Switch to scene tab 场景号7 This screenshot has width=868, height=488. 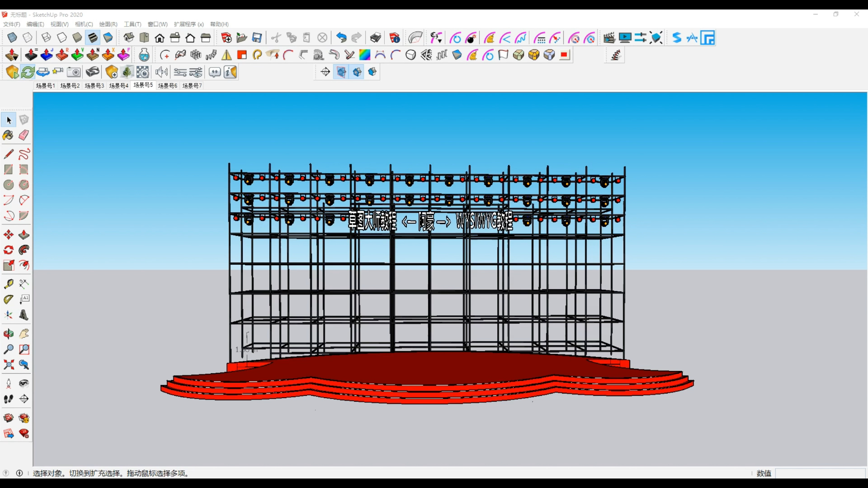(x=192, y=85)
